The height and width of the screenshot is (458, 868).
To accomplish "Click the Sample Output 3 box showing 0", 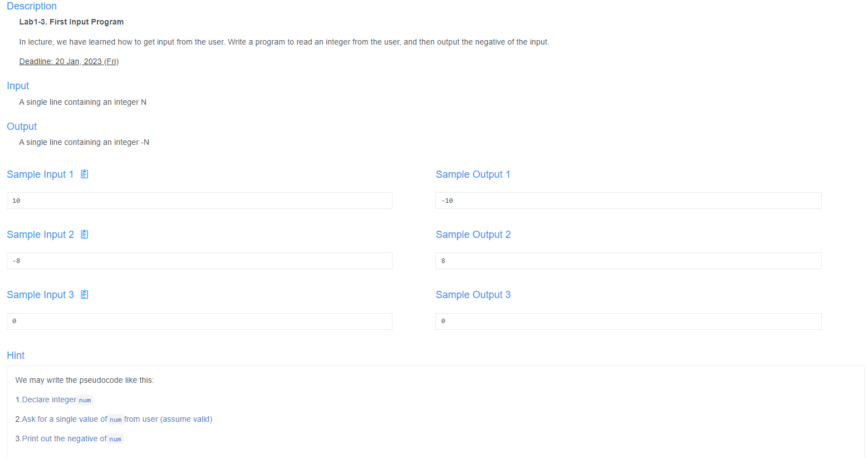I will [628, 321].
